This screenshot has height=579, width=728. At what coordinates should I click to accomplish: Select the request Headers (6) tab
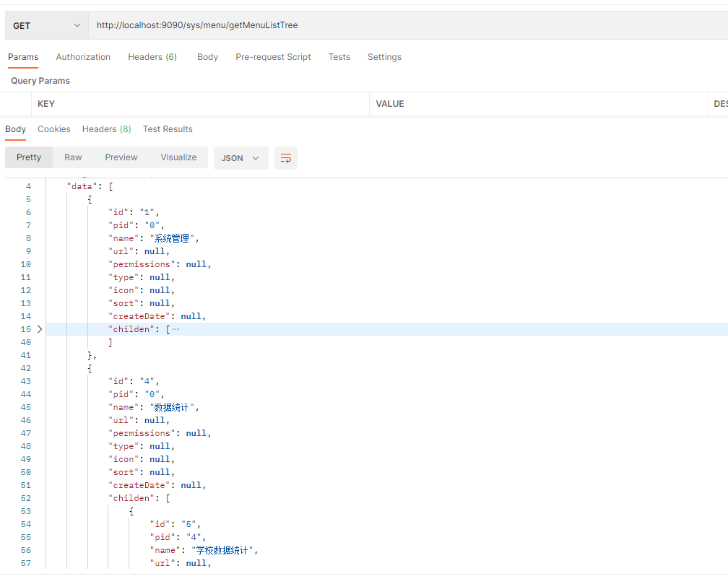point(152,57)
